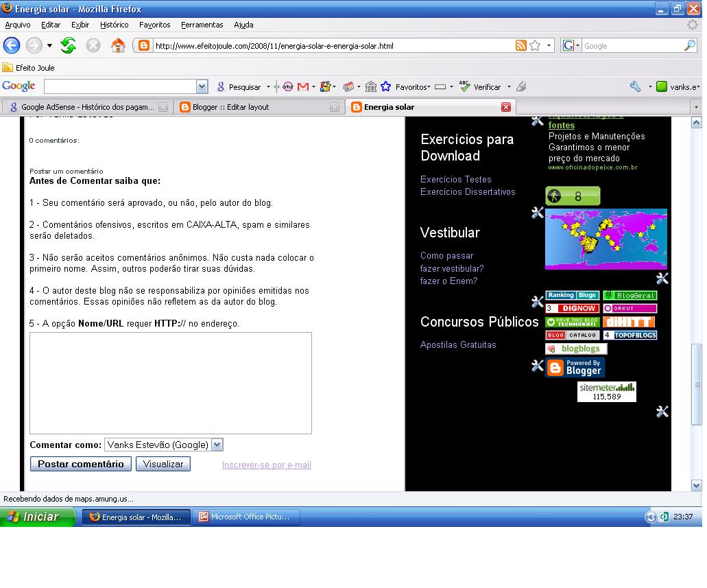The width and height of the screenshot is (707, 588).
Task: Reload page with green refresh icon
Action: tap(68, 45)
